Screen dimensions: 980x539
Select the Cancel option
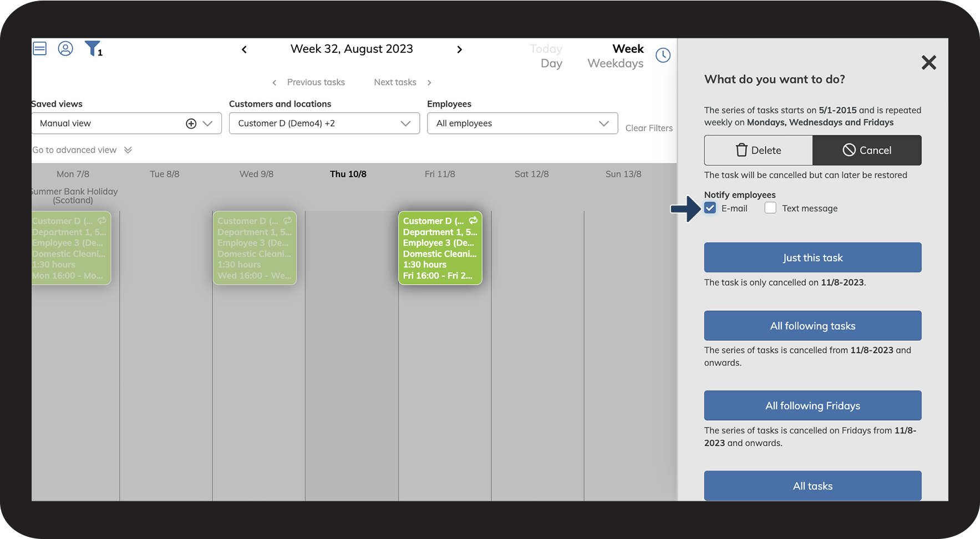pyautogui.click(x=867, y=150)
